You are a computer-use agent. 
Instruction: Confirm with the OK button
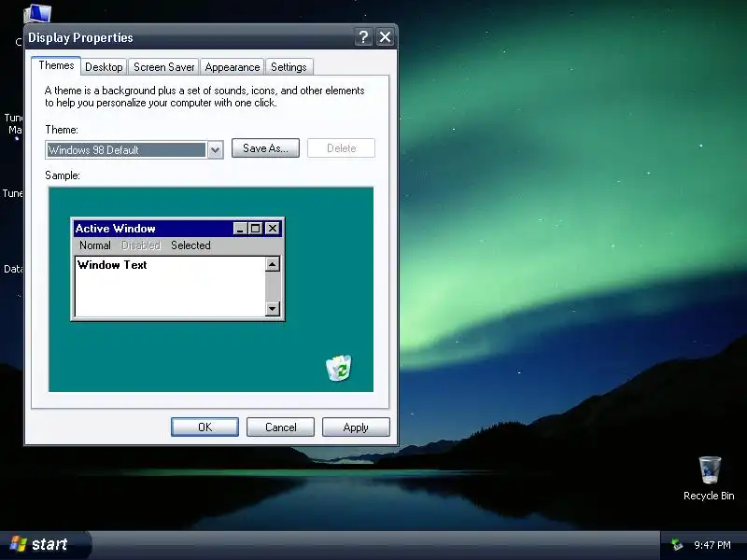204,427
